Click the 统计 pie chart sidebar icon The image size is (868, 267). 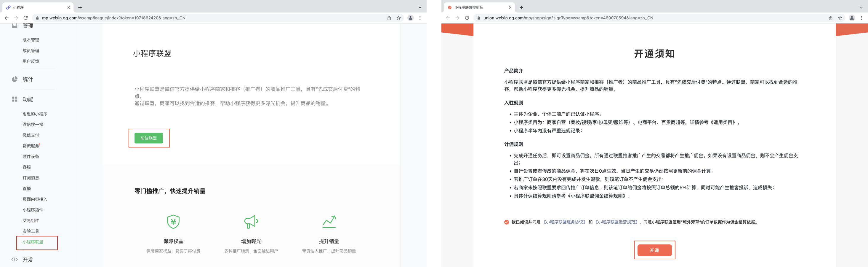click(x=15, y=79)
